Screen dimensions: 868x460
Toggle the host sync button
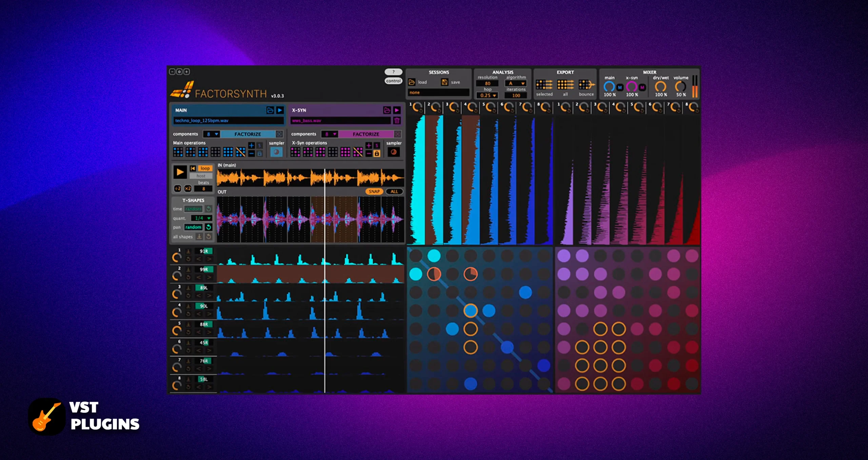coord(201,176)
